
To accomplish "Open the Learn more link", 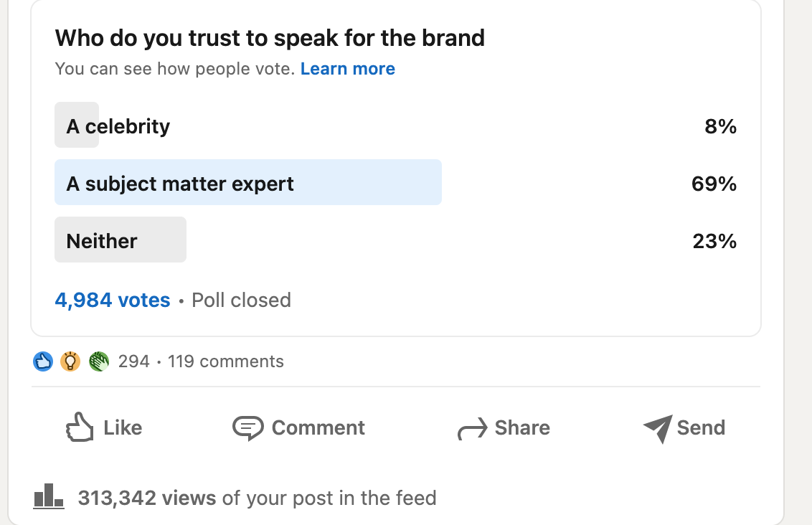I will [x=348, y=69].
